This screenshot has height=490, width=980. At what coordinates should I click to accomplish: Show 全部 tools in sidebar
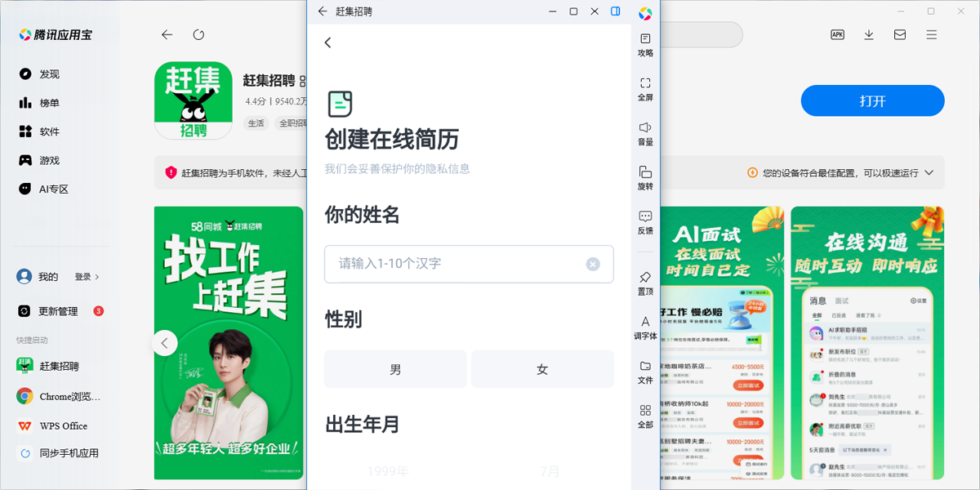pyautogui.click(x=645, y=416)
